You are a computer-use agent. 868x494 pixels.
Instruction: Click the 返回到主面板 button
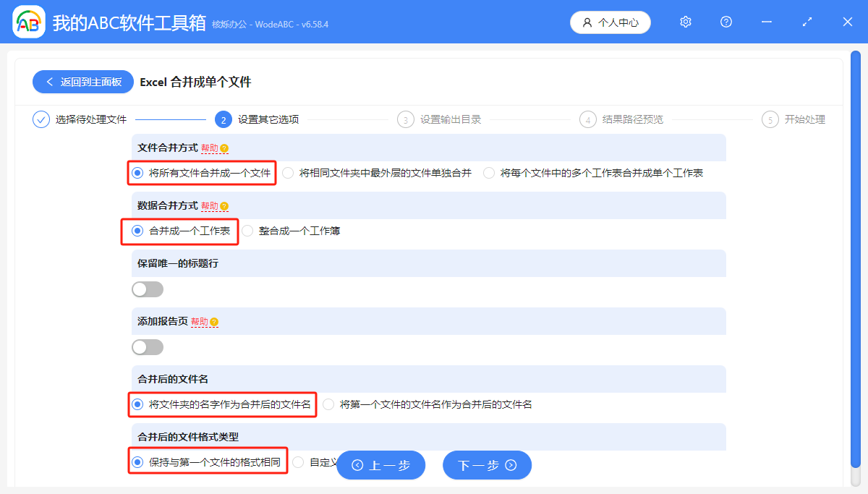pyautogui.click(x=82, y=82)
